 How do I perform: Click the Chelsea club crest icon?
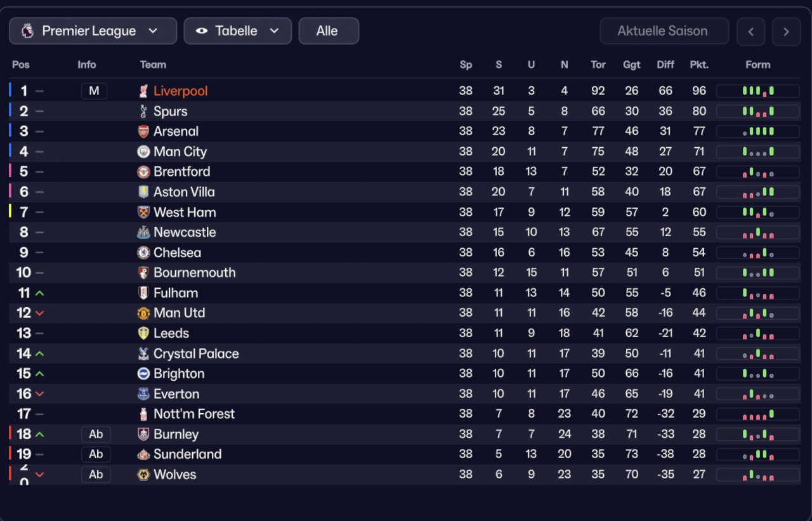143,253
